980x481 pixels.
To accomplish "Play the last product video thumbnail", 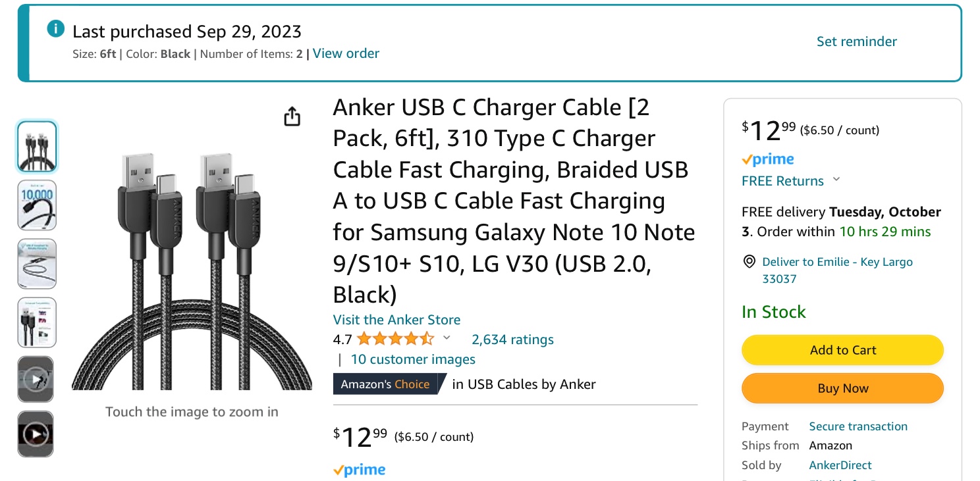I will coord(36,434).
